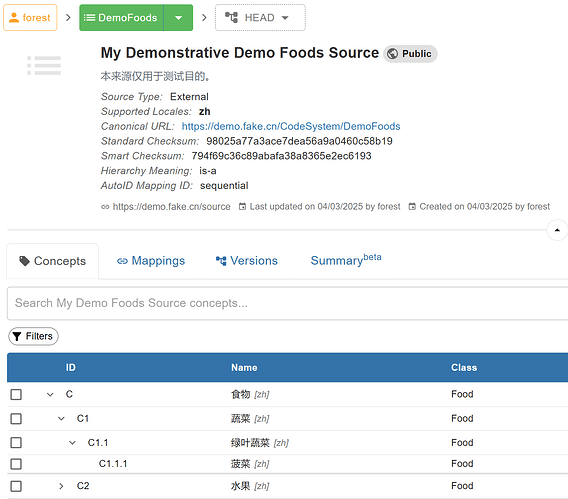Collapse the C1 tree row
This screenshot has height=499, width=568.
(x=61, y=419)
